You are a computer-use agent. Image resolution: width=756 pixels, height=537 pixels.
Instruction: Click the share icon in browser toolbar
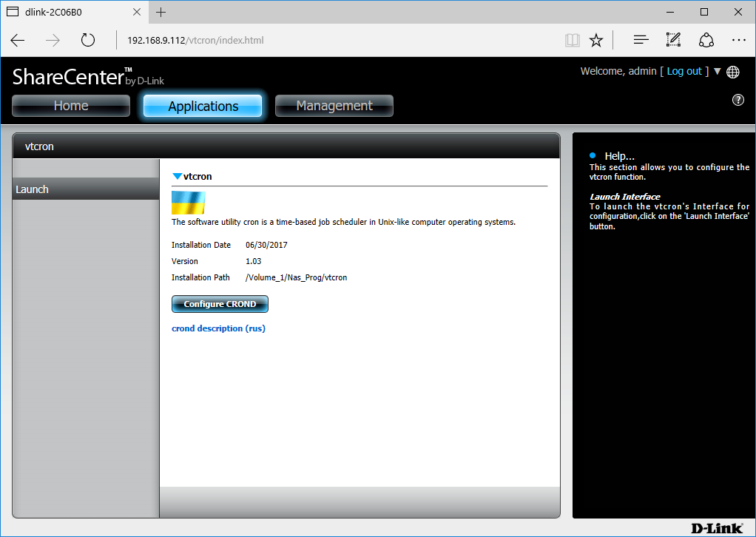(x=706, y=40)
